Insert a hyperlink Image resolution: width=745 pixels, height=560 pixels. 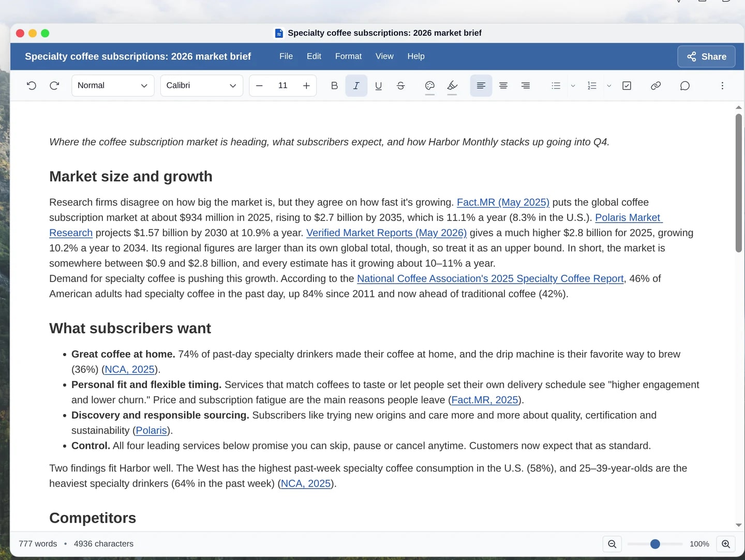pyautogui.click(x=655, y=85)
